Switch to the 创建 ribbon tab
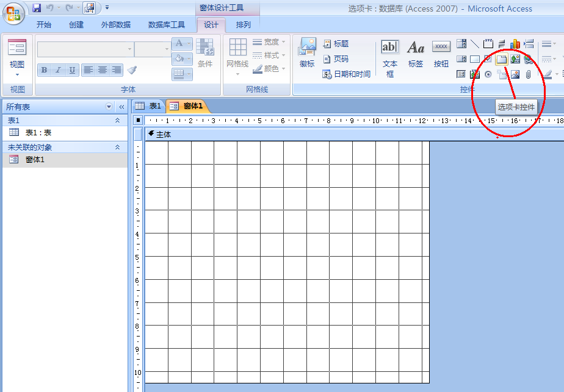The height and width of the screenshot is (392, 564). pyautogui.click(x=76, y=25)
